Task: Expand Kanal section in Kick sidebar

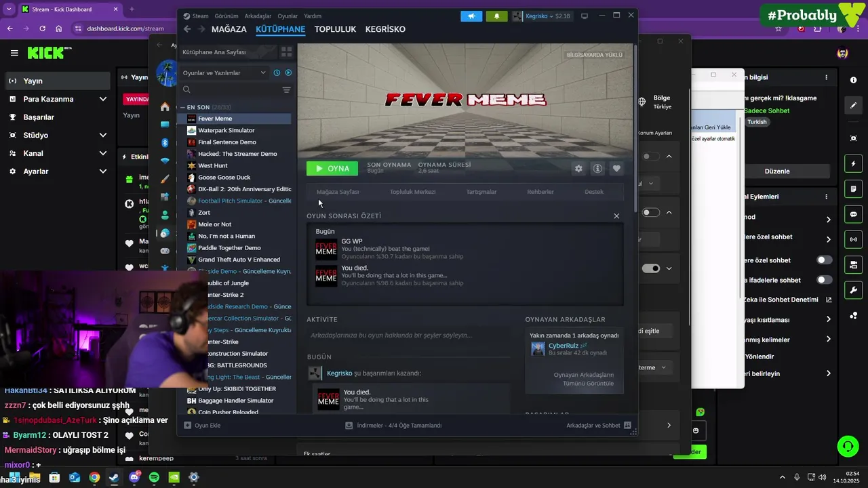Action: click(x=102, y=153)
